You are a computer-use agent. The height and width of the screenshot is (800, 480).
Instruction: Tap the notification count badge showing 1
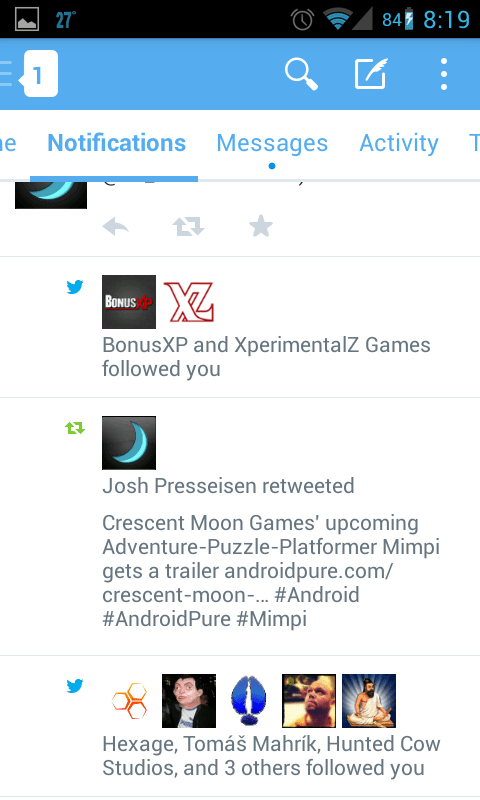click(40, 74)
